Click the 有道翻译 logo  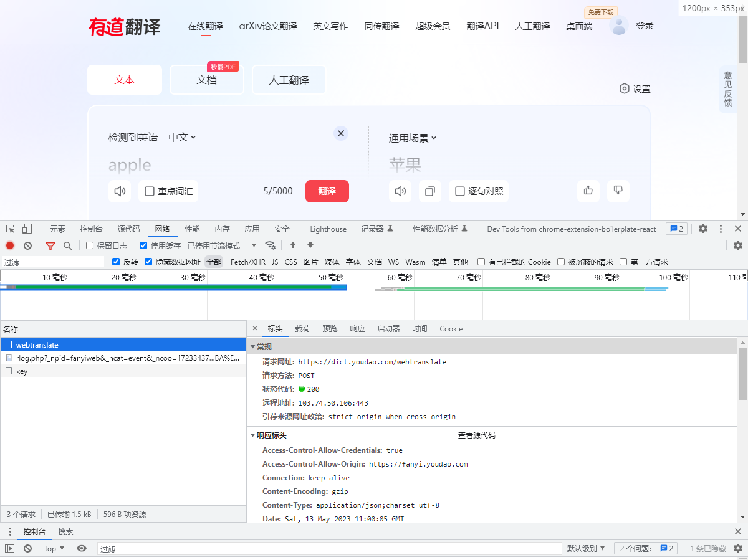pos(125,26)
